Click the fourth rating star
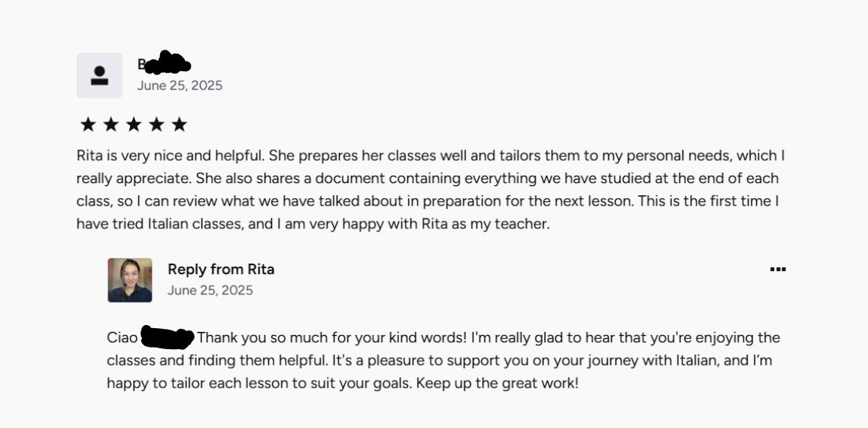Viewport: 868px width, 428px height. pyautogui.click(x=156, y=125)
